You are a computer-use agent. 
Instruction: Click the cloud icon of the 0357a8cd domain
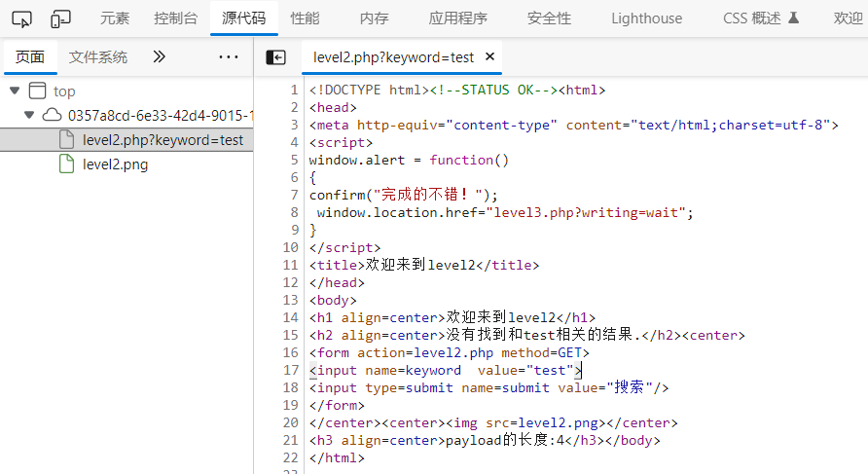point(52,115)
